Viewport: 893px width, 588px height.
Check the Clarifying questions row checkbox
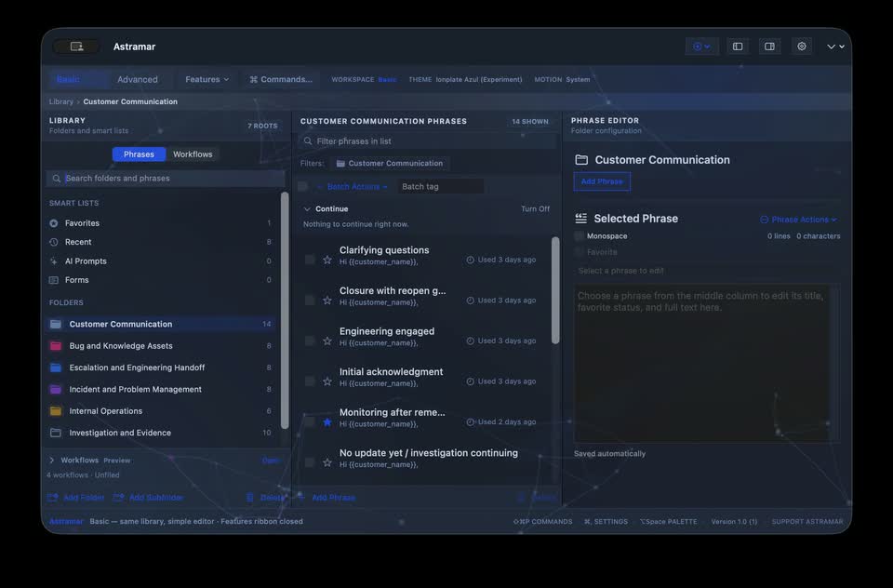click(310, 260)
